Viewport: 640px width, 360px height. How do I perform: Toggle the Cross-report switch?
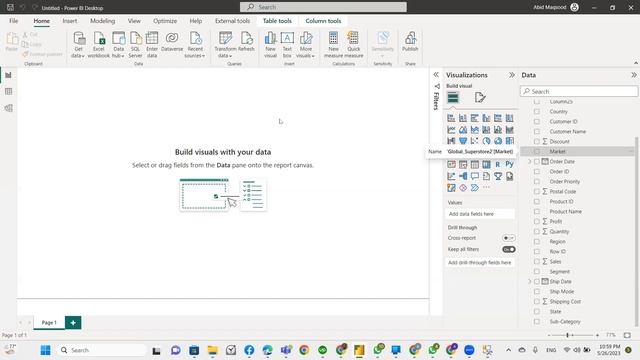[509, 238]
